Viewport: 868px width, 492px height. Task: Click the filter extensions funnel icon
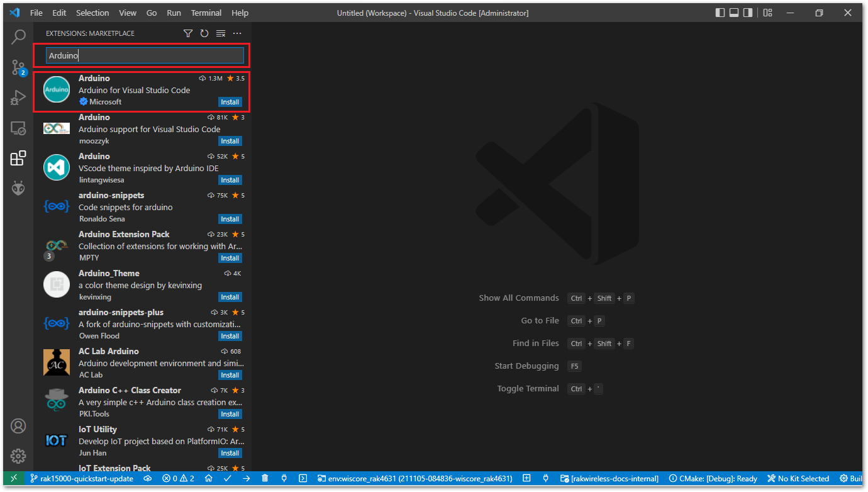click(188, 33)
